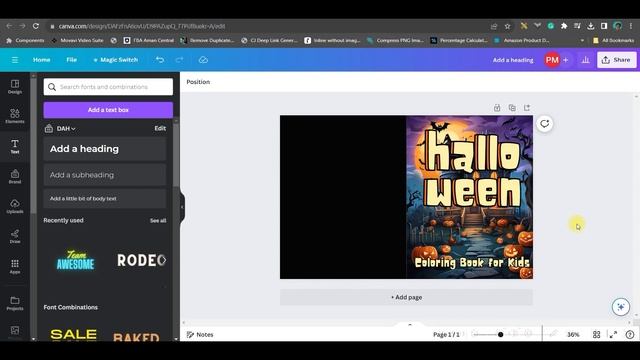Click the Page 1 / 1 indicator
The height and width of the screenshot is (360, 640).
[446, 334]
